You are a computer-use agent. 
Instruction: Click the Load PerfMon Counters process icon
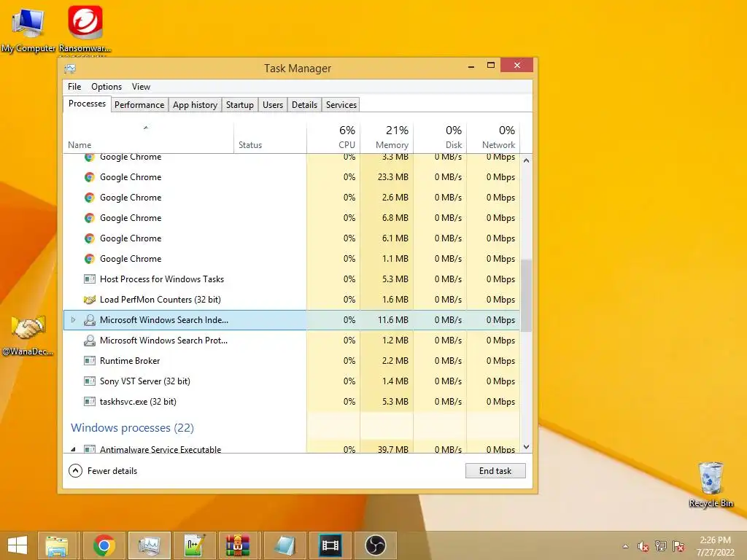click(89, 300)
